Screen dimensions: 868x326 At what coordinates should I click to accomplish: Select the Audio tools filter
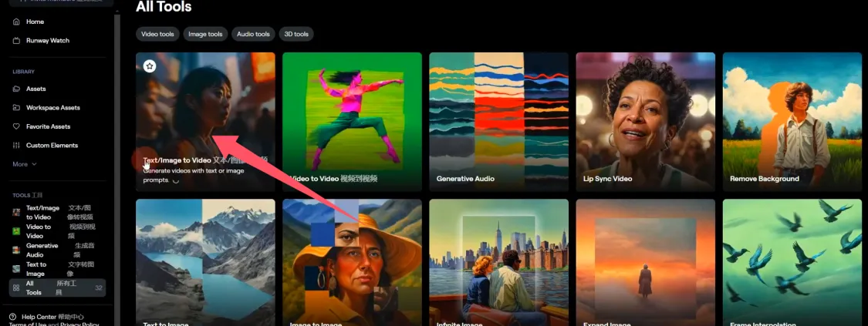coord(253,34)
